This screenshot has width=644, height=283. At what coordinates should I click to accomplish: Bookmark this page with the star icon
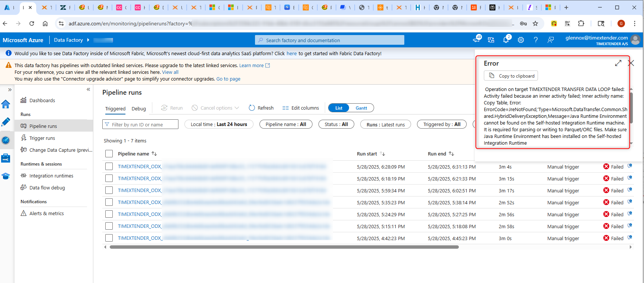(535, 23)
